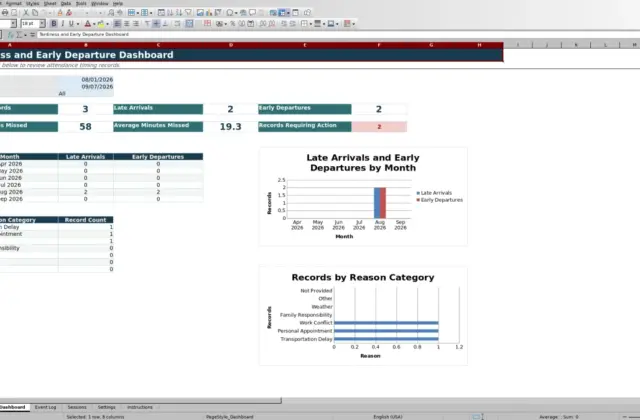
Task: Open the Font Name dropdown arrow
Action: click(13, 24)
